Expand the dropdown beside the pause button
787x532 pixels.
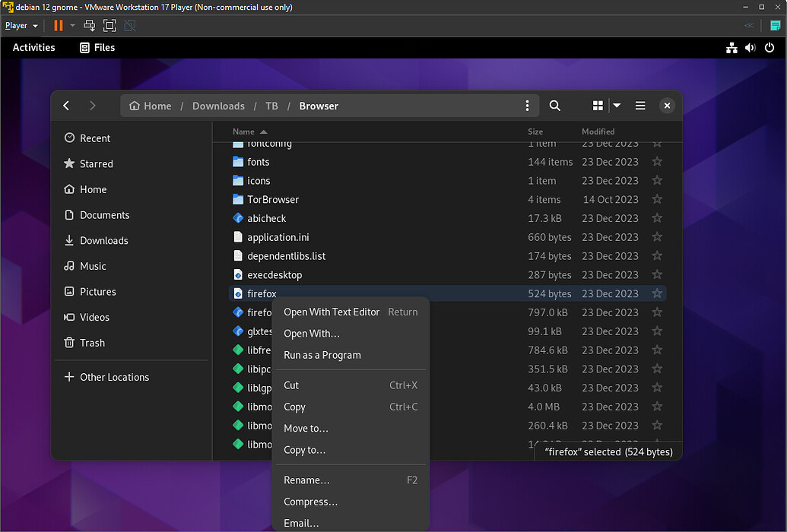pyautogui.click(x=72, y=25)
